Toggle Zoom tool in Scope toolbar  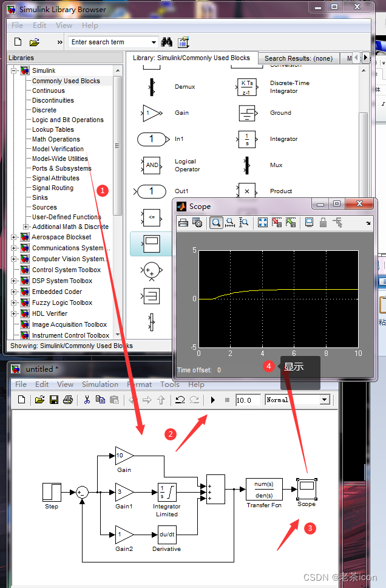(x=216, y=223)
